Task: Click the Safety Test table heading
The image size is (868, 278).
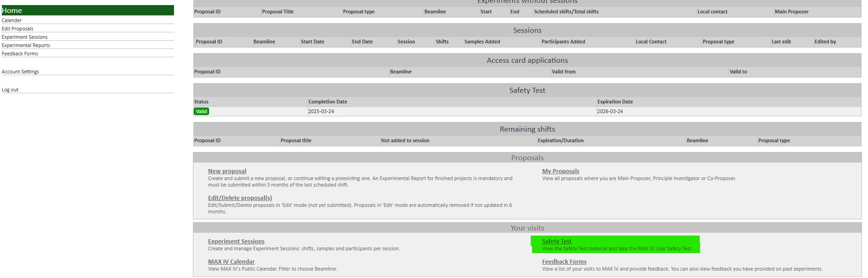Action: (527, 91)
